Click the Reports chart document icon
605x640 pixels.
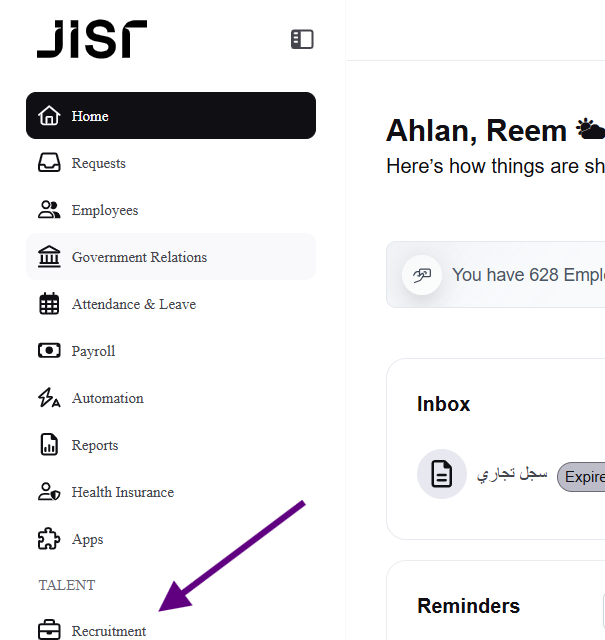coord(49,445)
